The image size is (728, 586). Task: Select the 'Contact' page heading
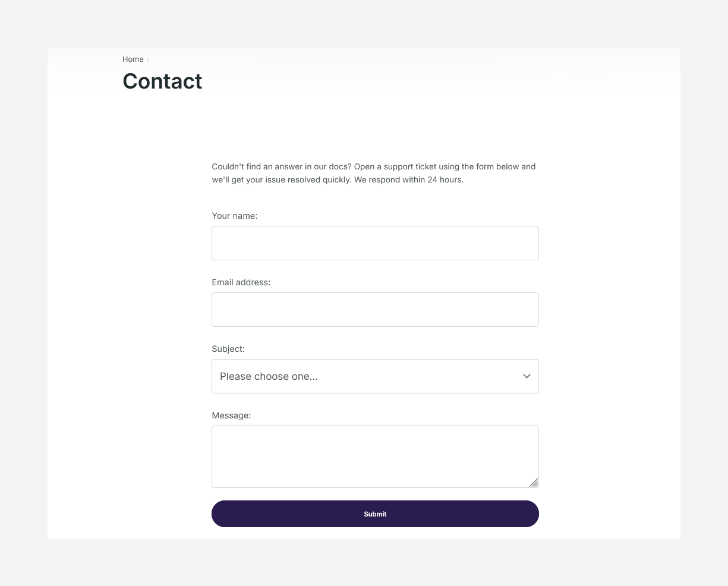pos(162,81)
